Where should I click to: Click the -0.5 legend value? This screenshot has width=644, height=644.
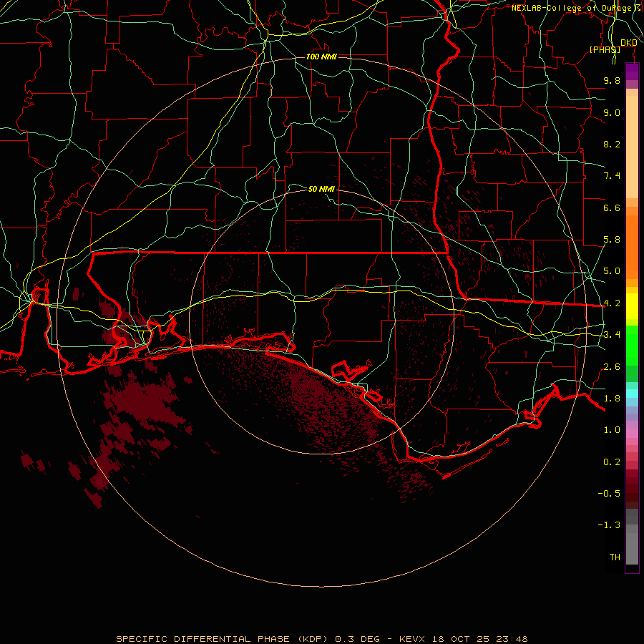click(x=609, y=494)
